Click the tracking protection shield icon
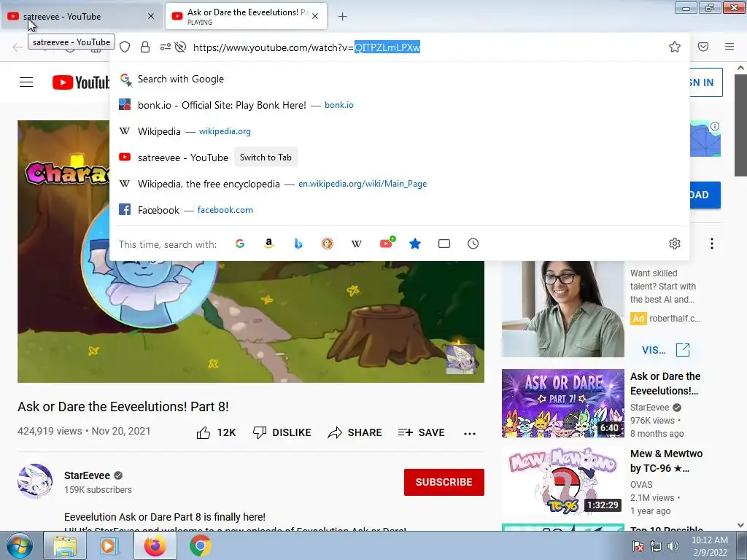747x560 pixels. [125, 47]
